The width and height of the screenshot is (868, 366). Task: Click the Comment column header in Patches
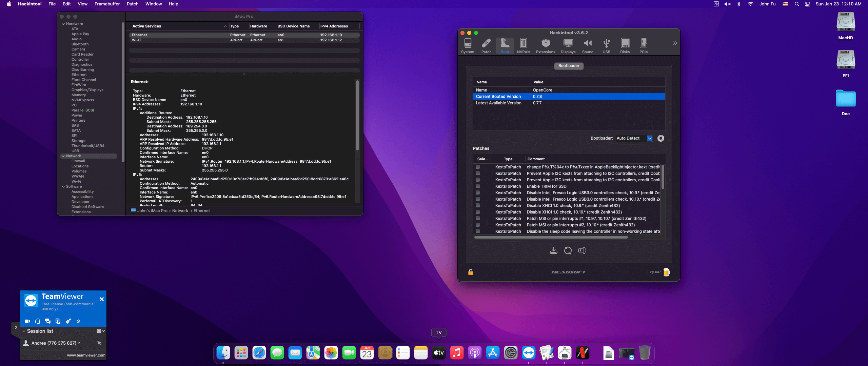pos(536,159)
